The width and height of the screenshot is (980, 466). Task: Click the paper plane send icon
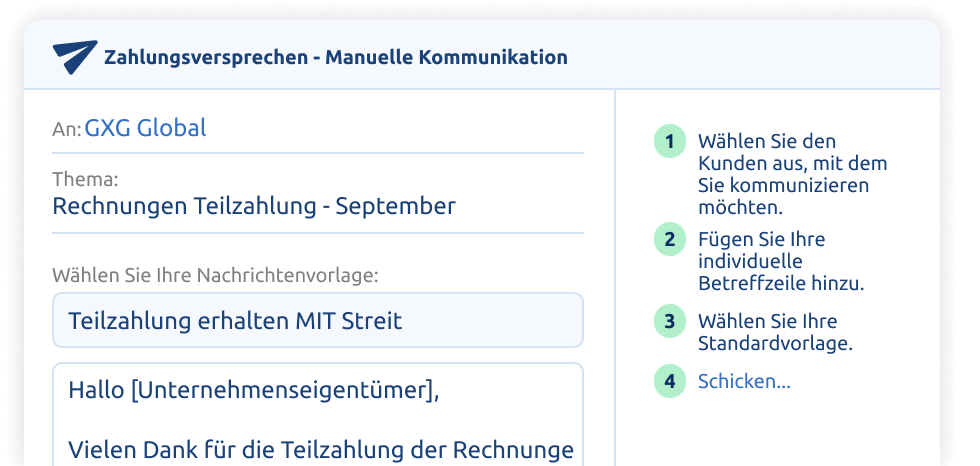tap(75, 57)
